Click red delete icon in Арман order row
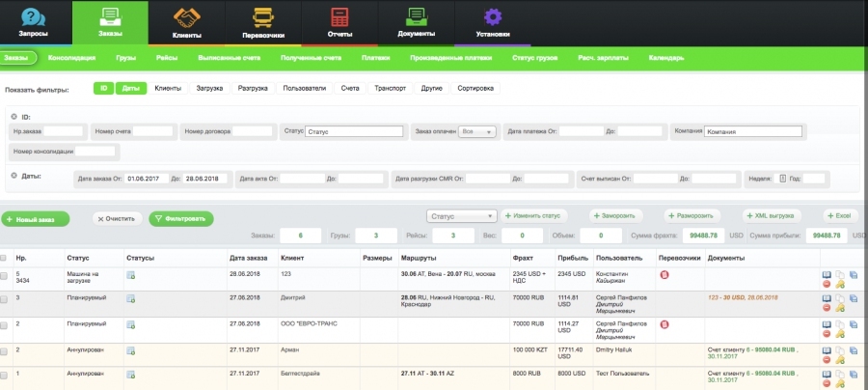The width and height of the screenshot is (868, 390). coord(827,359)
